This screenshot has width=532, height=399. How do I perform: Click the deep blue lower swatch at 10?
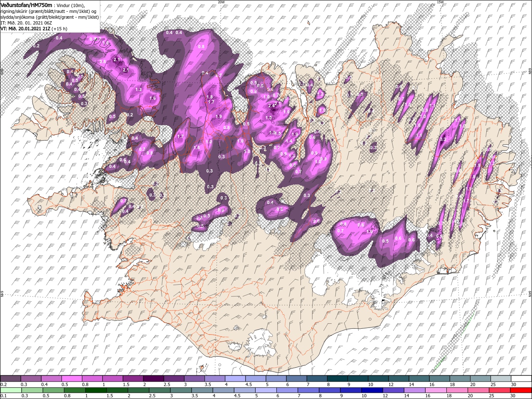(x=372, y=390)
